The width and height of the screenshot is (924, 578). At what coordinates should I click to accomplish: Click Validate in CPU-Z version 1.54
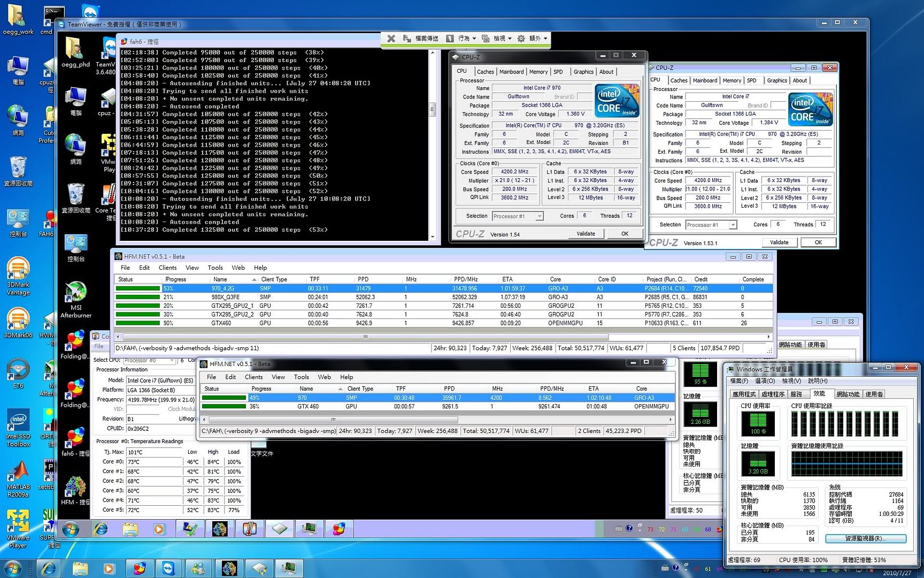586,233
